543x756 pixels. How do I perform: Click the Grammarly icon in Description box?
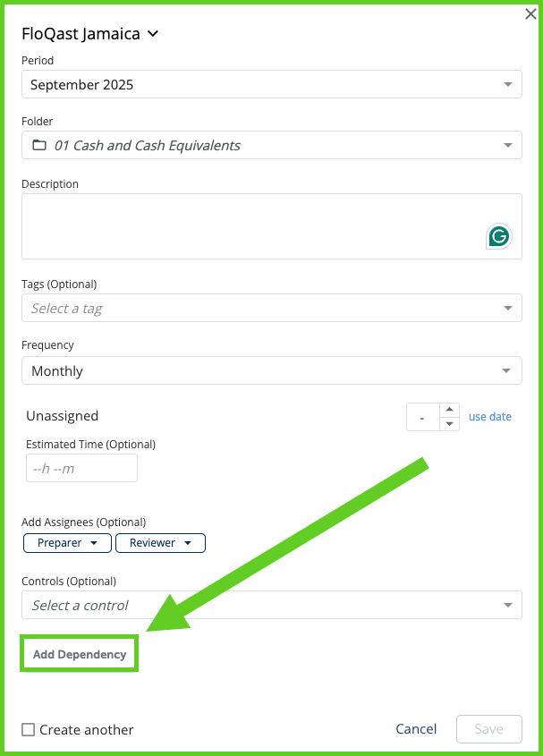click(498, 236)
